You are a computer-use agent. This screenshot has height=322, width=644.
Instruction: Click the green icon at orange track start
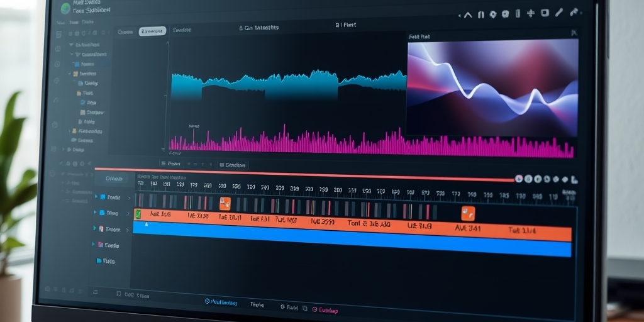(x=138, y=214)
